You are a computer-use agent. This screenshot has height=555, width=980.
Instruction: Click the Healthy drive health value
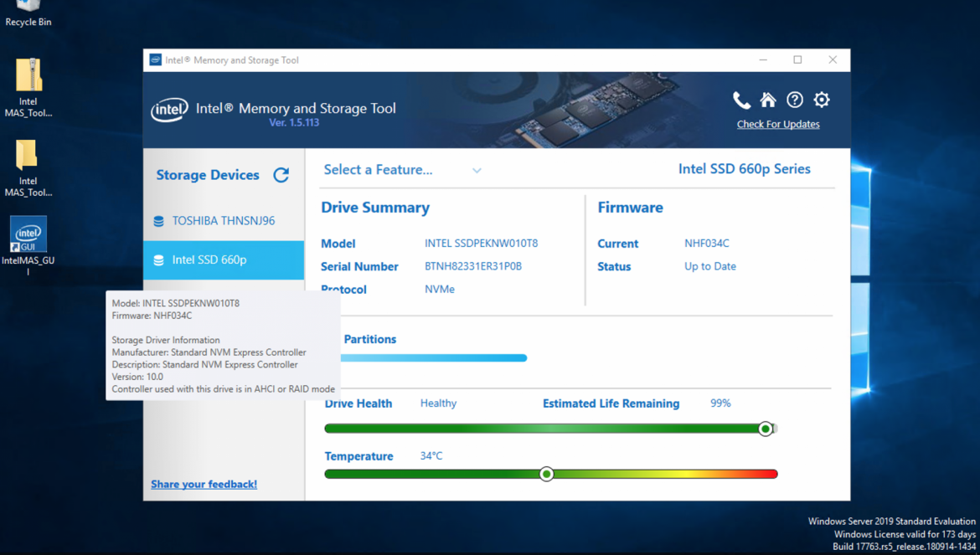pos(438,403)
